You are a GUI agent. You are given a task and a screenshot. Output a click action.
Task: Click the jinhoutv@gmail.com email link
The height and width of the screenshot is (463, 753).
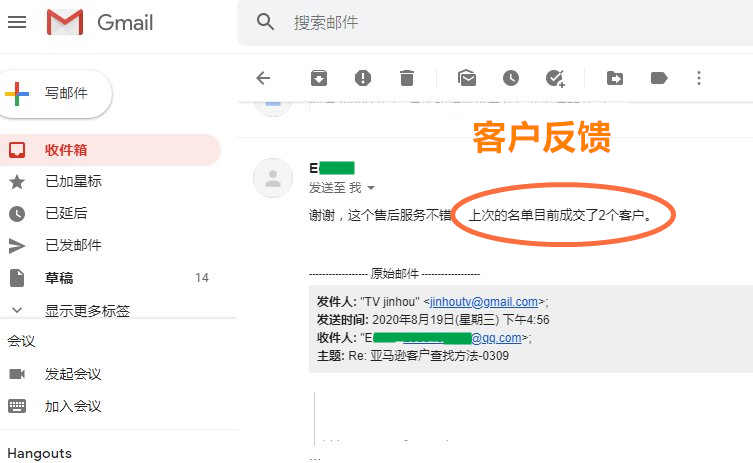coord(484,302)
